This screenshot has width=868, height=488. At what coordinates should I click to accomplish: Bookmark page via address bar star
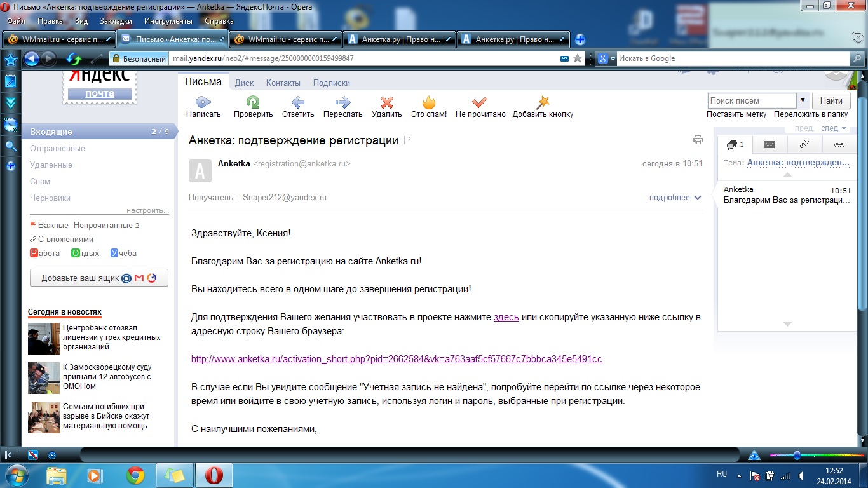(578, 58)
